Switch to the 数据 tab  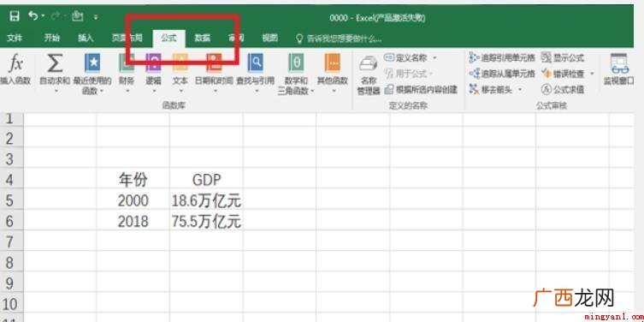(x=203, y=39)
